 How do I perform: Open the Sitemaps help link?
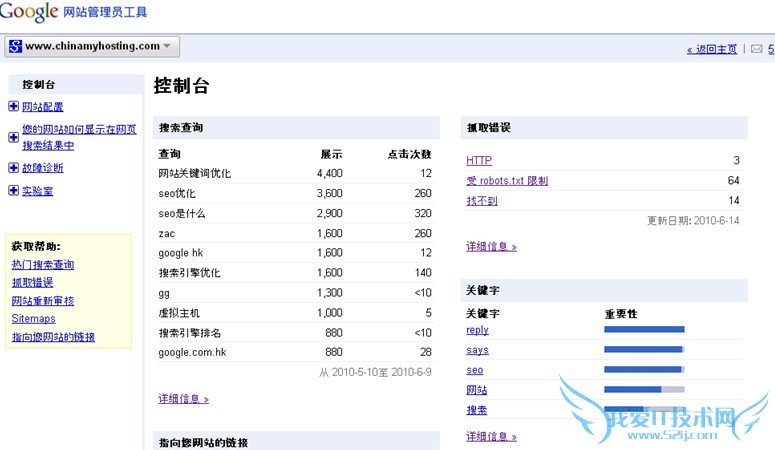[33, 319]
